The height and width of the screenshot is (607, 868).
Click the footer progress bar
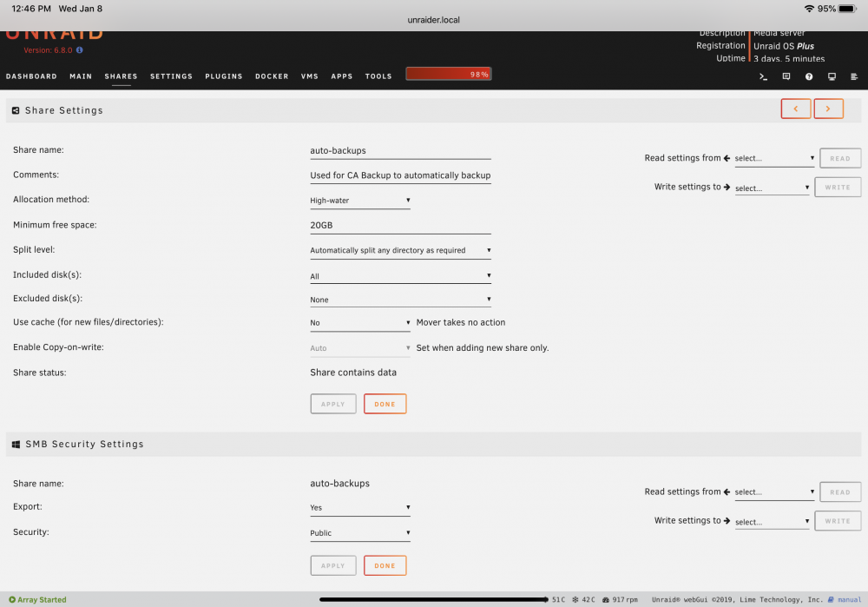tap(433, 599)
